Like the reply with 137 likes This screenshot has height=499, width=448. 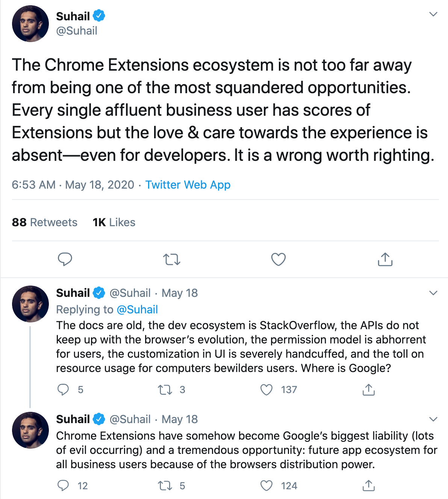(266, 390)
